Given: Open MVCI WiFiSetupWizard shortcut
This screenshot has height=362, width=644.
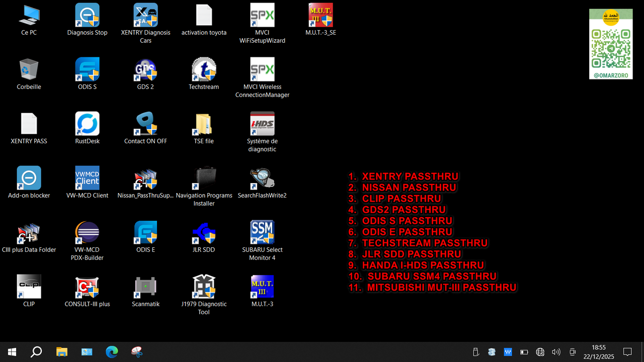Looking at the screenshot, I should pyautogui.click(x=262, y=24).
